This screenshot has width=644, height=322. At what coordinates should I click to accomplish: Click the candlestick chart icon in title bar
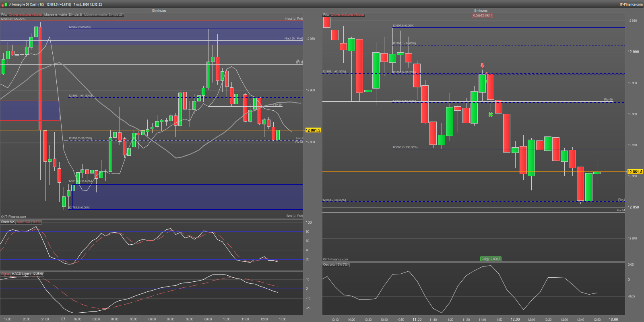pyautogui.click(x=4, y=4)
